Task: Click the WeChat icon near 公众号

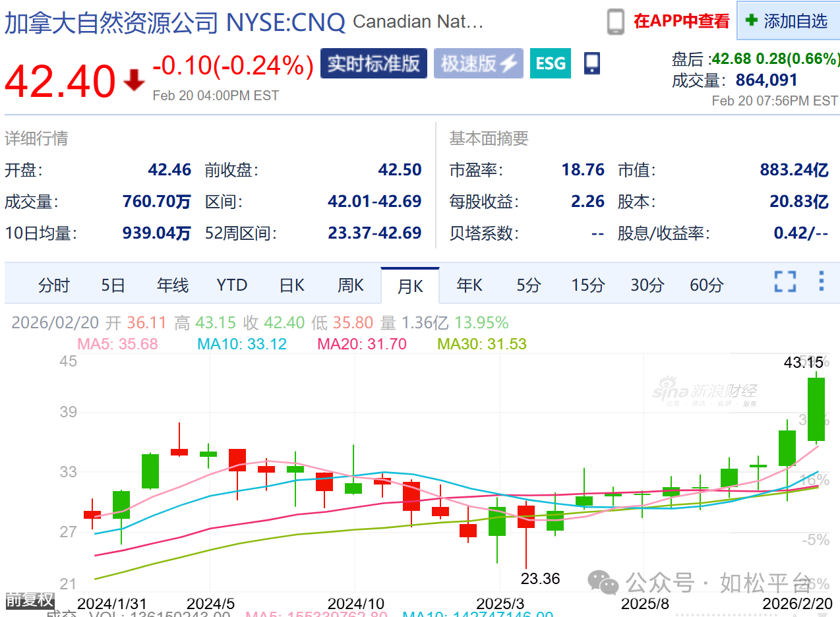Action: [603, 583]
